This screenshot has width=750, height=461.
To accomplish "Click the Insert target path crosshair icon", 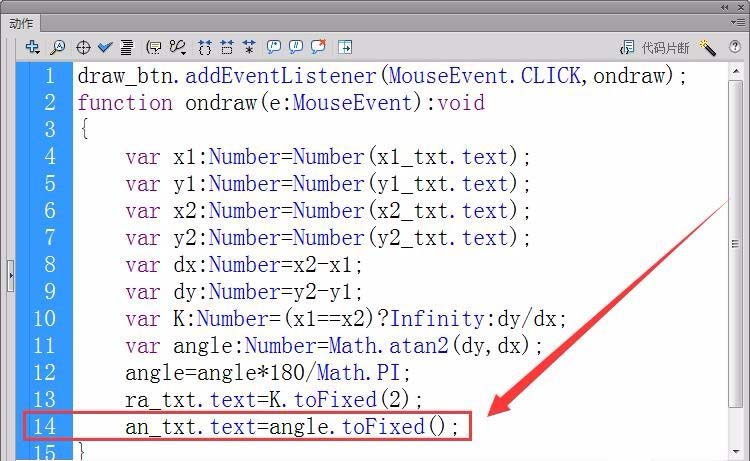I will pyautogui.click(x=83, y=47).
